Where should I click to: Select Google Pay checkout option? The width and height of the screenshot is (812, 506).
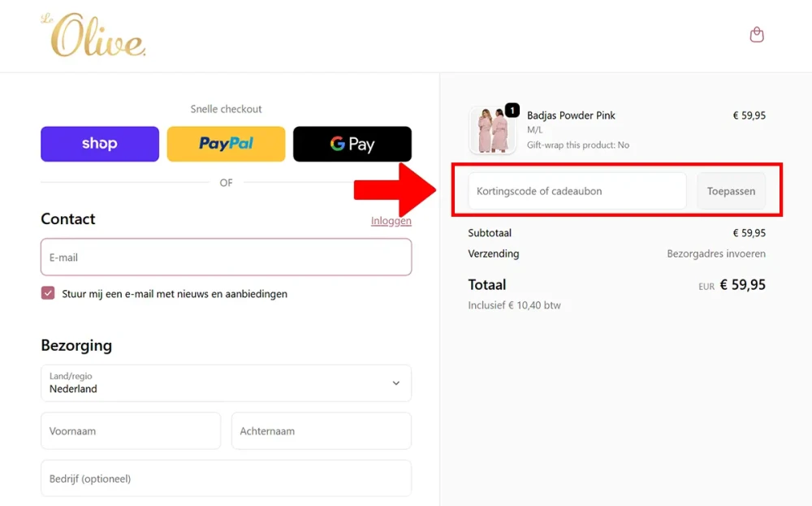coord(352,144)
